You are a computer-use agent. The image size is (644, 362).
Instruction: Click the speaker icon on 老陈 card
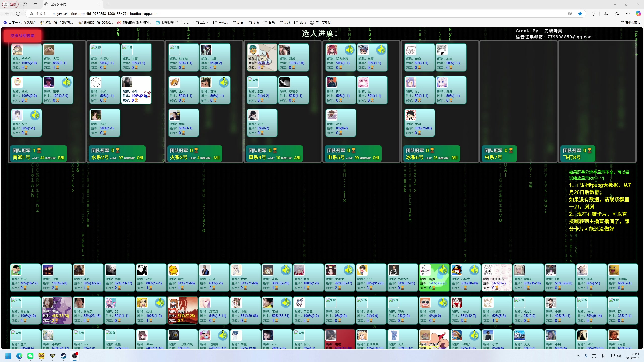pyautogui.click(x=286, y=270)
